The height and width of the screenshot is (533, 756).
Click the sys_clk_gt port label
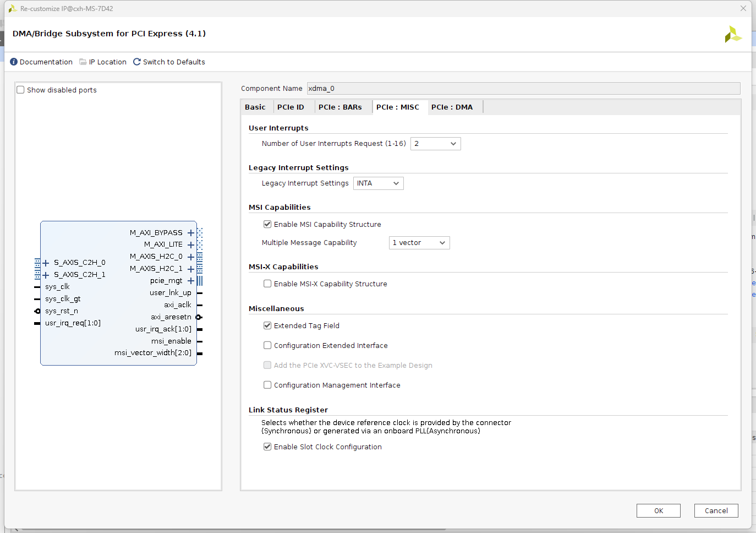63,299
